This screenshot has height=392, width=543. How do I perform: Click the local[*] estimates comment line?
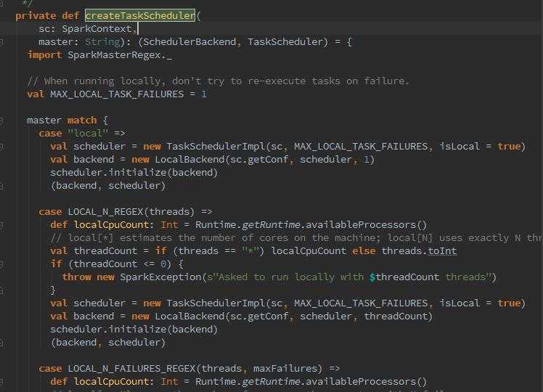click(x=296, y=238)
